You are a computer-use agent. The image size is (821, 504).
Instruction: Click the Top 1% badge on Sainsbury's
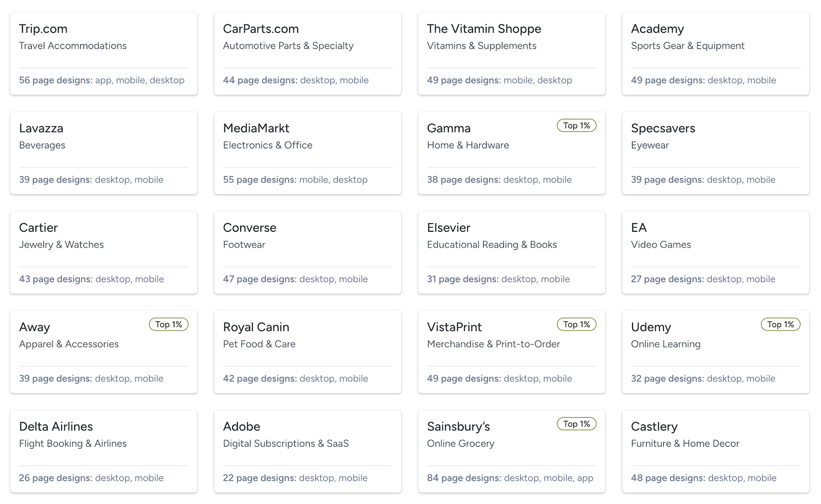point(577,424)
